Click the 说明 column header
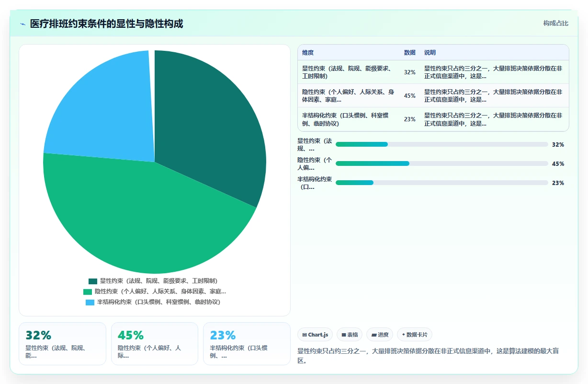This screenshot has height=384, width=588. [x=430, y=53]
